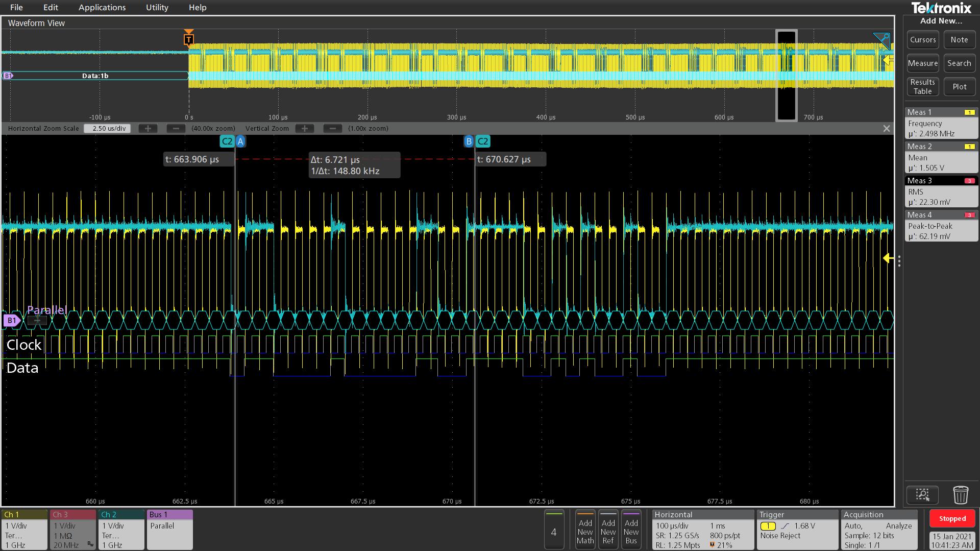Open the Applications menu
The width and height of the screenshot is (980, 551).
point(102,7)
